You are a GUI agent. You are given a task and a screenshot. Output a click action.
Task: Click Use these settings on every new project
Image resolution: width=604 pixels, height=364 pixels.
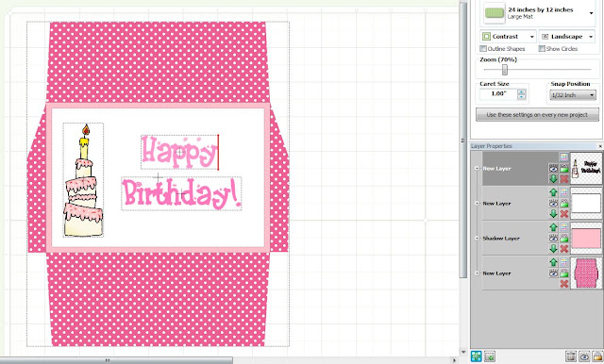coord(537,115)
